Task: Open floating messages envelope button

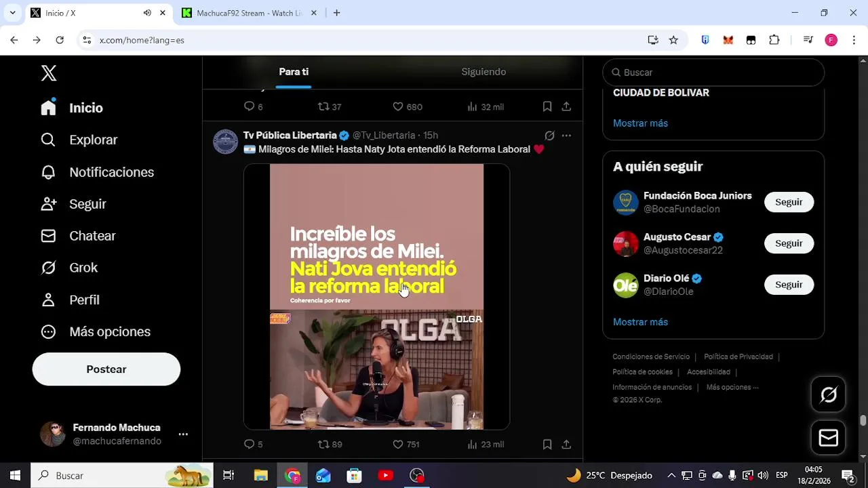Action: [829, 438]
